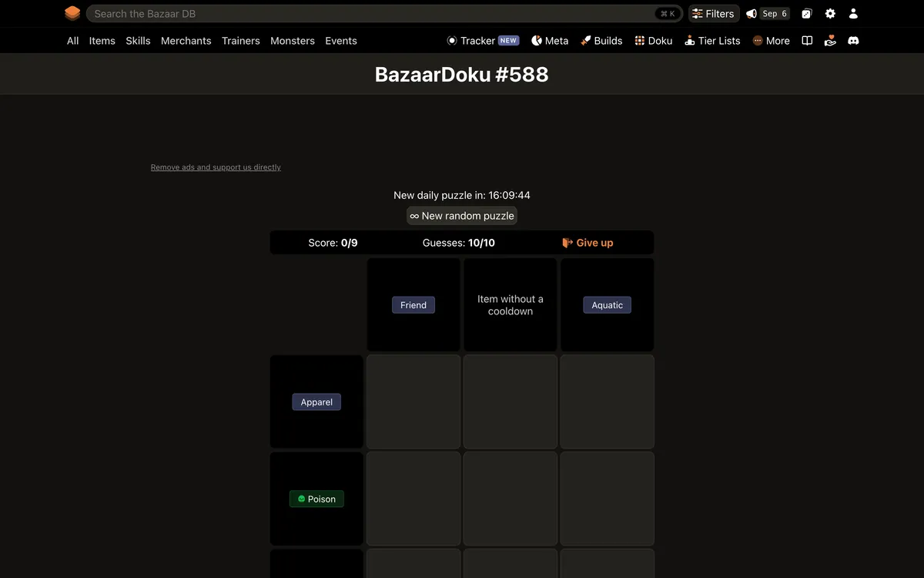Open the user account icon
This screenshot has width=924, height=578.
[x=853, y=14]
